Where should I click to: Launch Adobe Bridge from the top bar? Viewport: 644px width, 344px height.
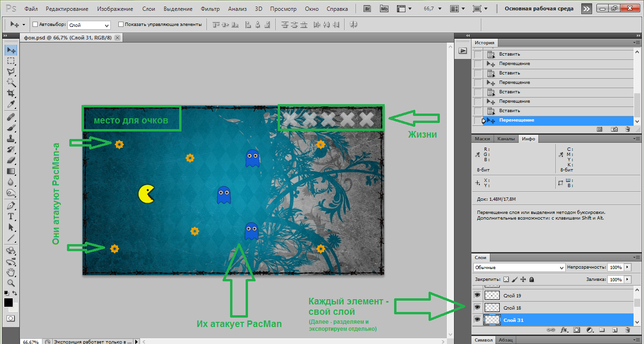[368, 8]
